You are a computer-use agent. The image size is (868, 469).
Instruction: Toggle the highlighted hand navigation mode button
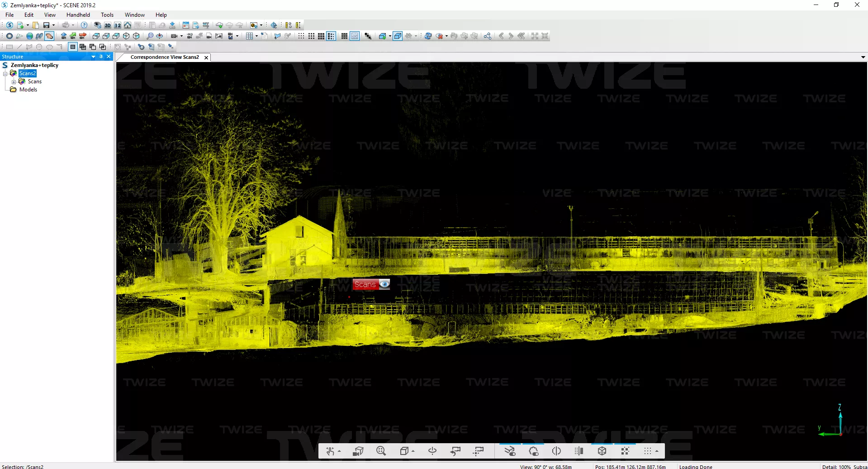[49, 36]
